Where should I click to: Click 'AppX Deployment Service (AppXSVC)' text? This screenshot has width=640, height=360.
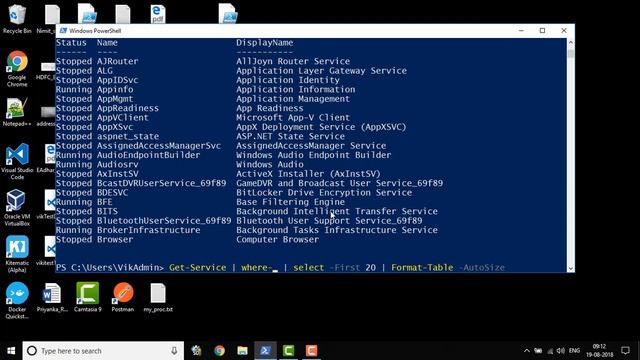[321, 127]
